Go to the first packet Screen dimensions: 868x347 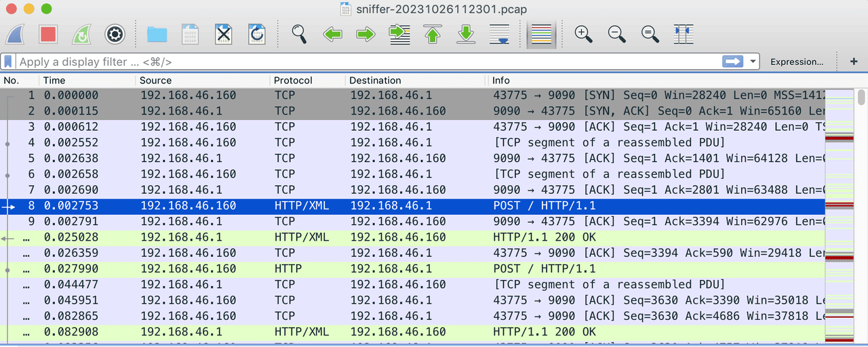(x=433, y=34)
